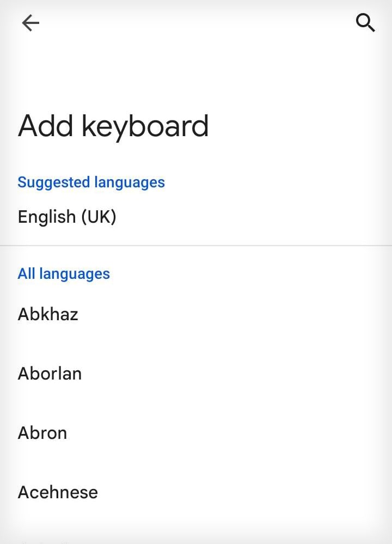392x544 pixels.
Task: Open the Aborlan keyboard option
Action: click(196, 374)
